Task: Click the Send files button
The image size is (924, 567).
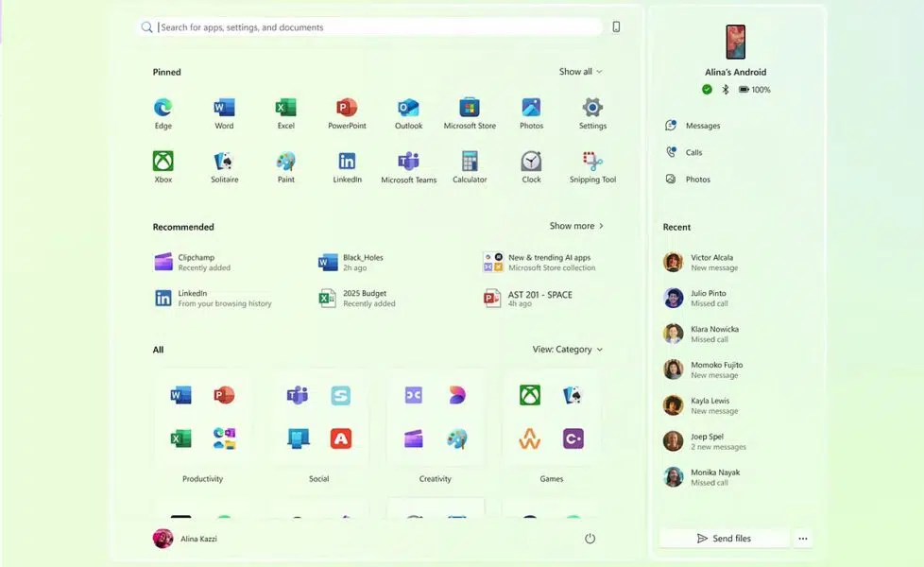Action: coord(725,538)
